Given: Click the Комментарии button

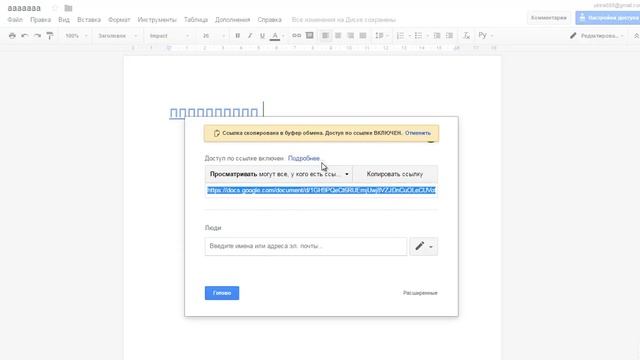Looking at the screenshot, I should pos(549,18).
